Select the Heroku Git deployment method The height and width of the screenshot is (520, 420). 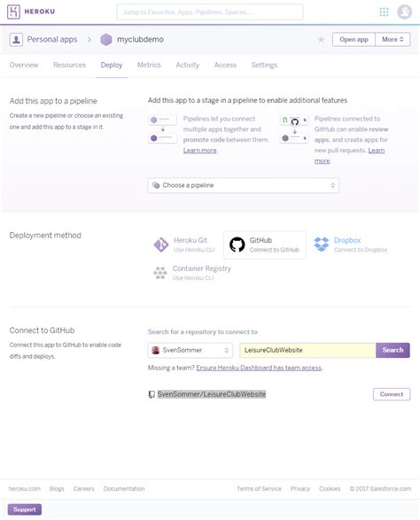point(184,244)
